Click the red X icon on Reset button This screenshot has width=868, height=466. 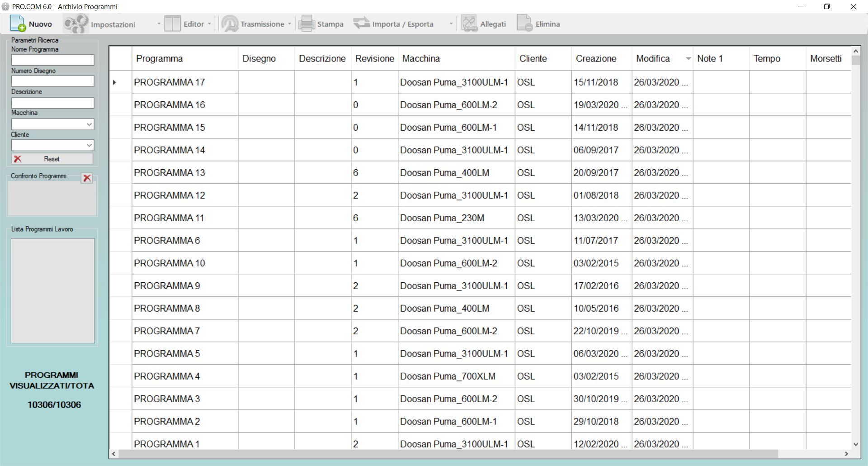pyautogui.click(x=18, y=159)
